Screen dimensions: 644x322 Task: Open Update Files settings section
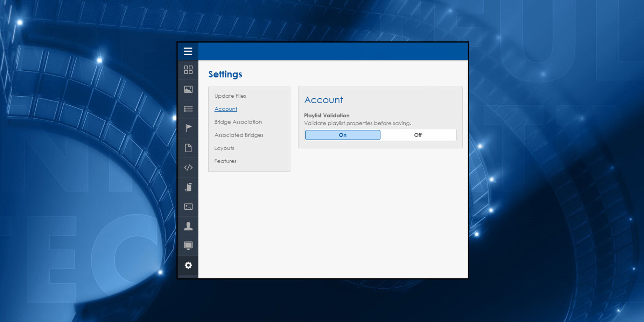pos(230,96)
